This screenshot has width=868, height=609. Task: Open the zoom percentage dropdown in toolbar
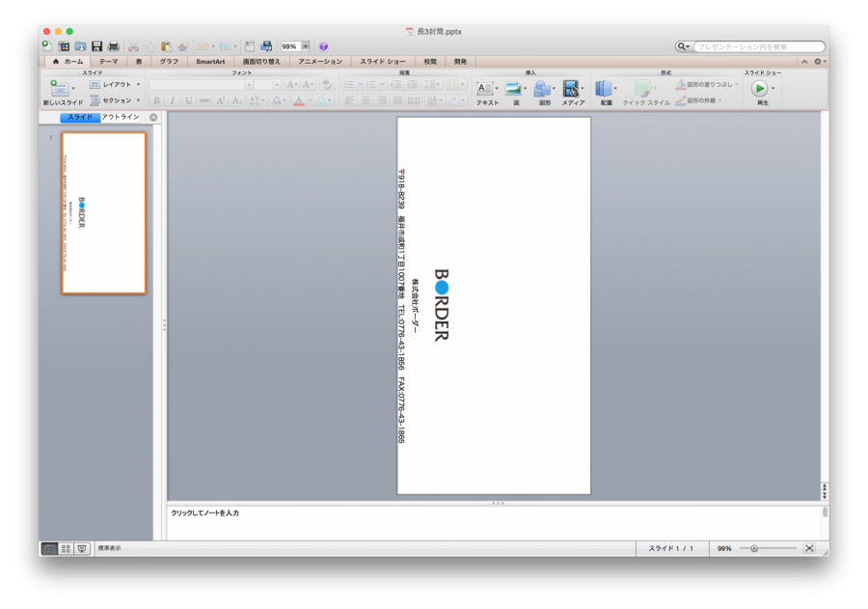pyautogui.click(x=306, y=46)
